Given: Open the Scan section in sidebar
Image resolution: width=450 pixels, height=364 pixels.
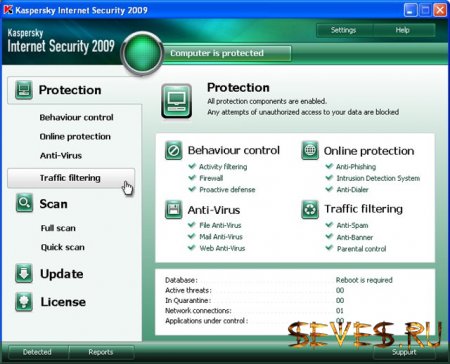Looking at the screenshot, I should 53,204.
